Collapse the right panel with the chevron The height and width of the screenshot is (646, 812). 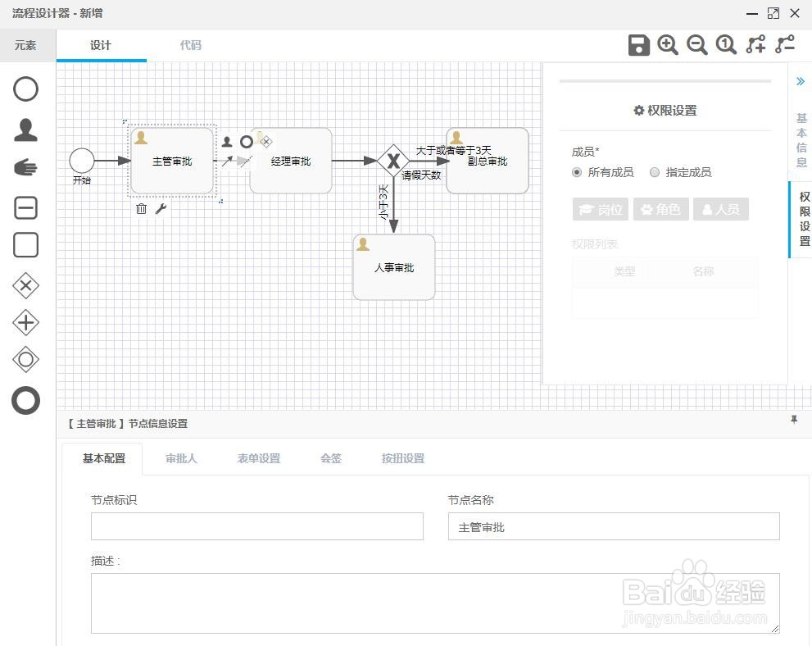coord(801,81)
